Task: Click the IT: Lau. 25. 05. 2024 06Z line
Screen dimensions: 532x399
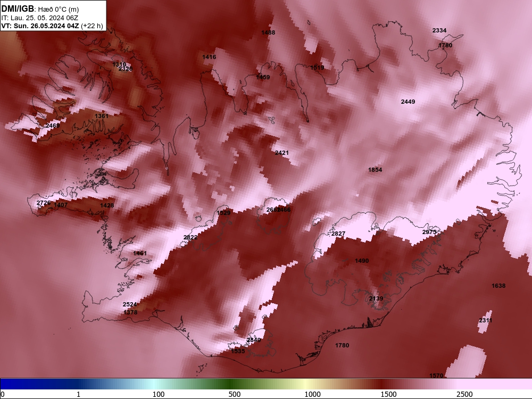Action: point(40,18)
